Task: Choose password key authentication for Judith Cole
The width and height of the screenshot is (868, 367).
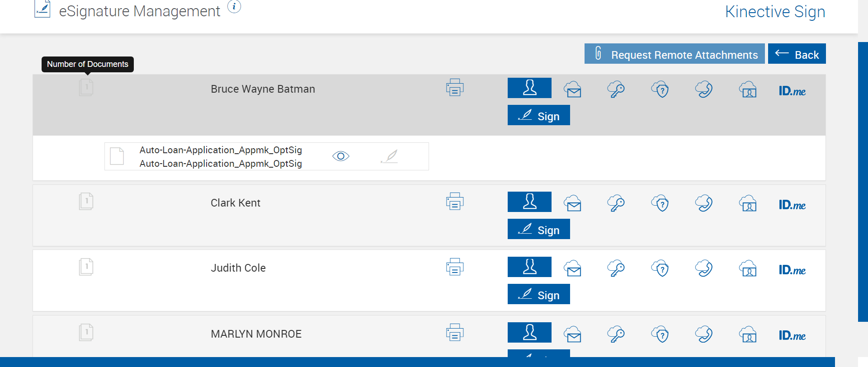Action: pos(616,268)
